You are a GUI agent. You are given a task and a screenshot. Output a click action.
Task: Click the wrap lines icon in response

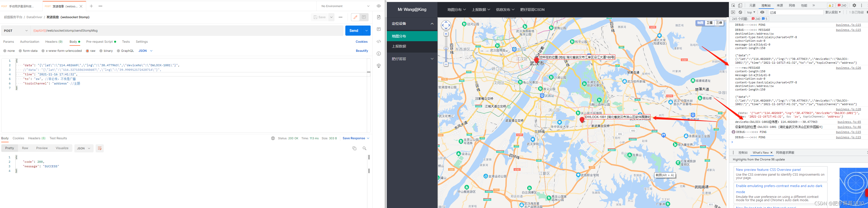point(99,148)
